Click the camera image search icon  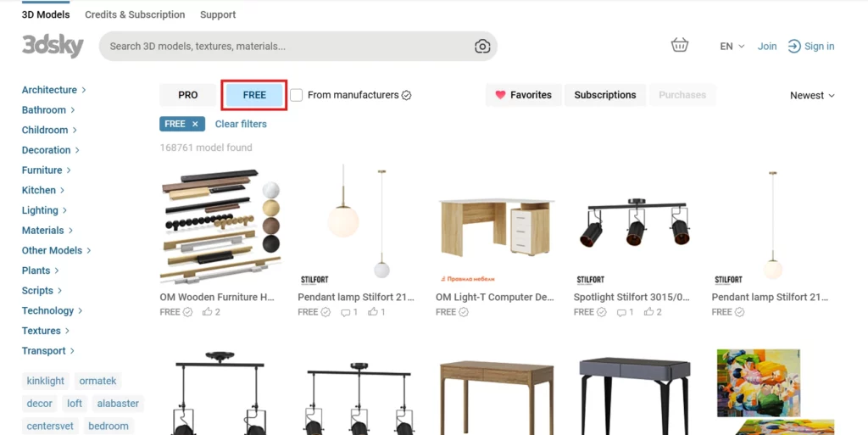pyautogui.click(x=482, y=47)
